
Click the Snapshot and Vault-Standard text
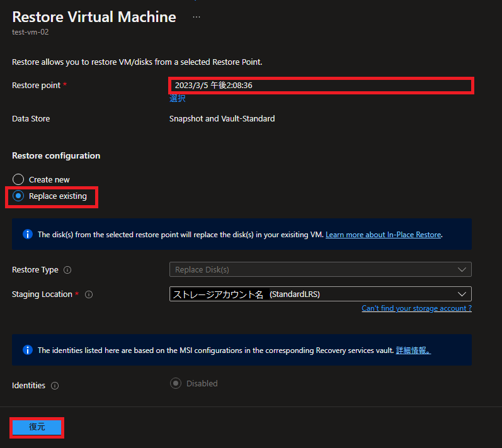click(222, 119)
